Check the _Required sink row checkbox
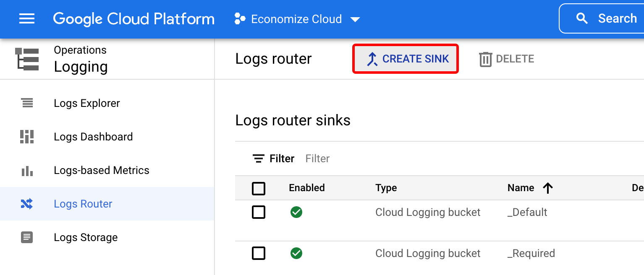The width and height of the screenshot is (644, 275). coord(259,253)
